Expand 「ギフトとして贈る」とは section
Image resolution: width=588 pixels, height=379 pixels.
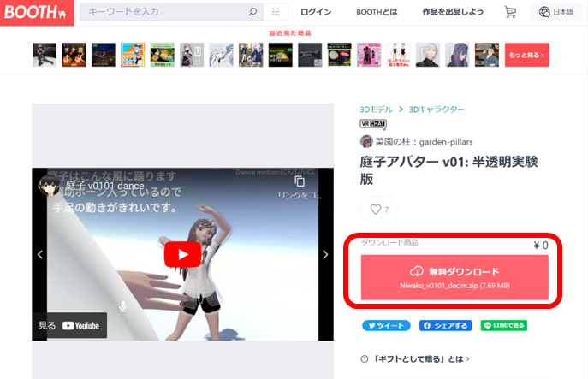416,358
